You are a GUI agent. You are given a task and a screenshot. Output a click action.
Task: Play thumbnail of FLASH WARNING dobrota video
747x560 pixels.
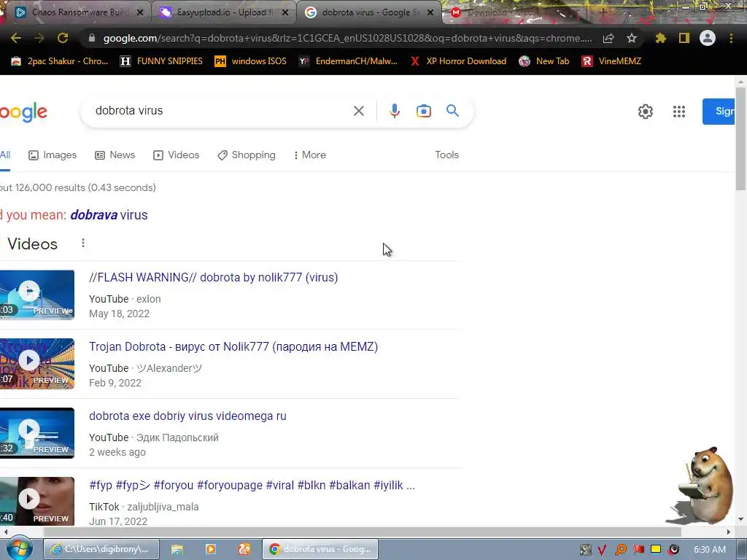click(x=36, y=295)
